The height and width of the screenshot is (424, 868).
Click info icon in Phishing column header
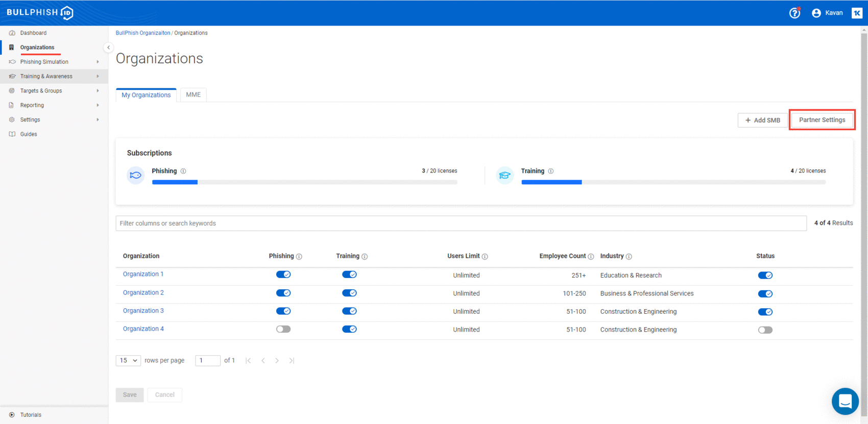tap(299, 257)
